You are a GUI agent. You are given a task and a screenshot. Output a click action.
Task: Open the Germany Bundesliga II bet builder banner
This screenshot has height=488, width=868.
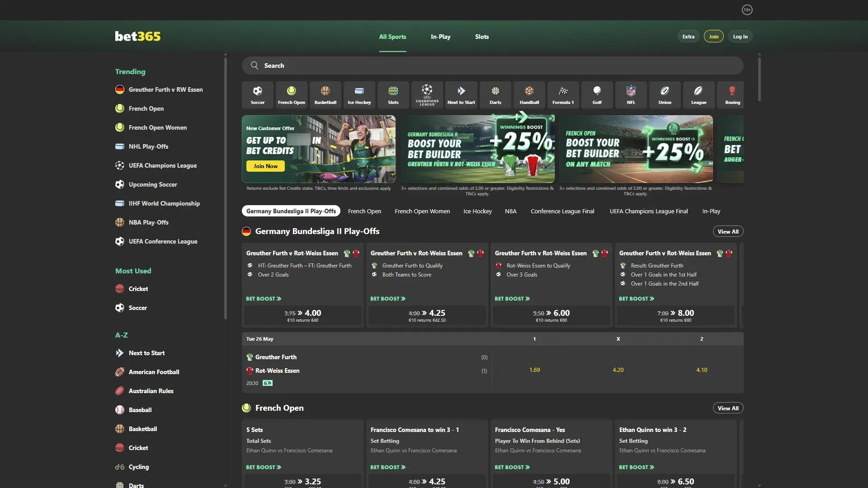pos(477,149)
